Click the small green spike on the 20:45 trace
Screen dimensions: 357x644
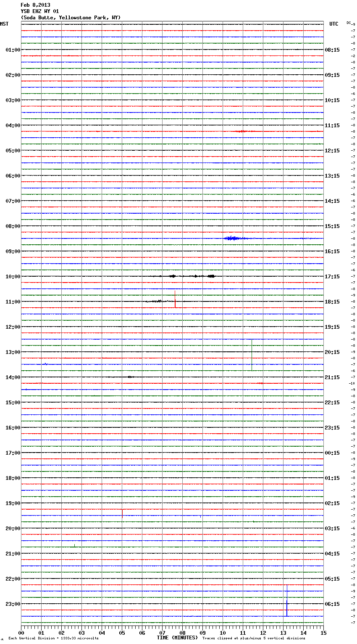pos(74,545)
